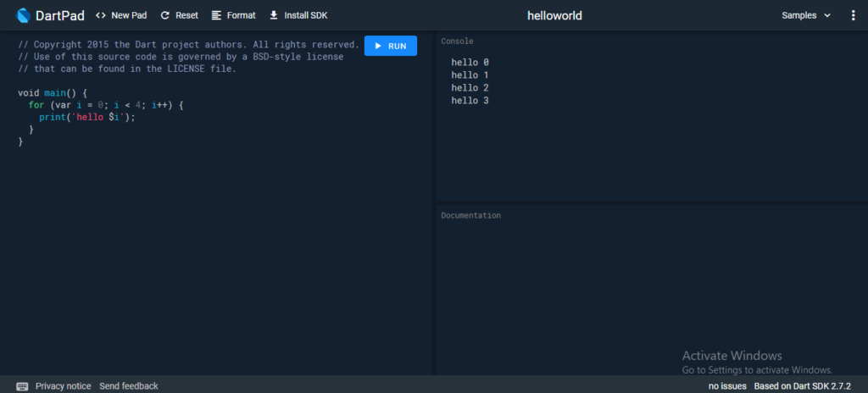Reset the pad contents
Viewport: 868px width, 393px height.
pyautogui.click(x=180, y=15)
